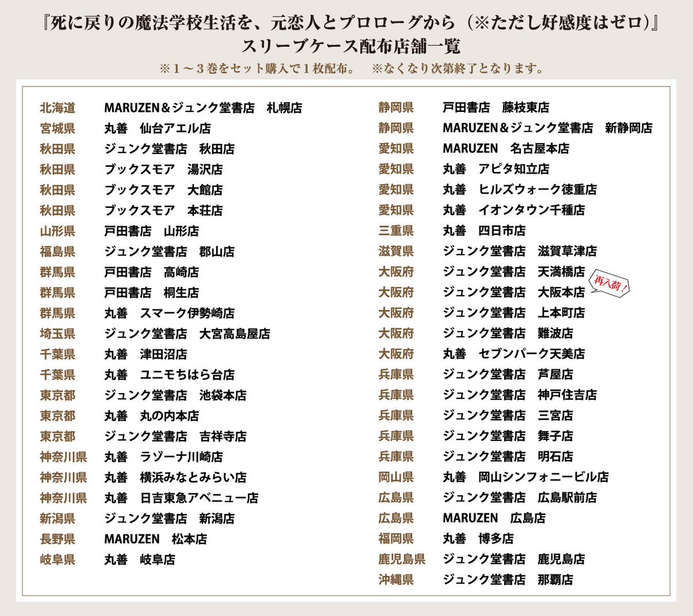Select ジュンク堂書店 吉祥寺店
693x616 pixels.
tap(176, 436)
